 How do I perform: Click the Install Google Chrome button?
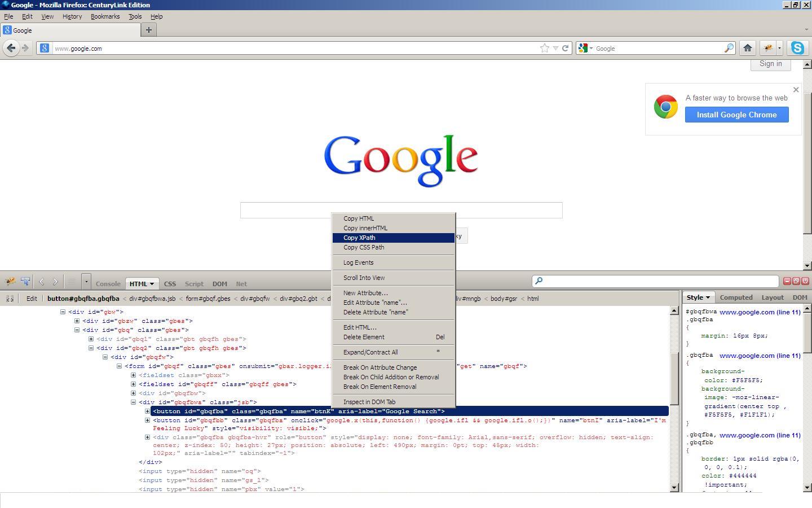(736, 115)
